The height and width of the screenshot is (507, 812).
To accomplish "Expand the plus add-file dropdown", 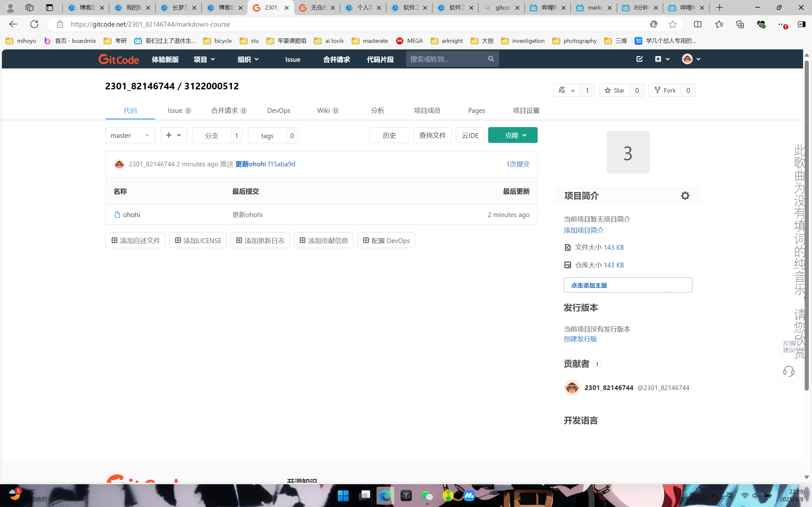I will click(x=174, y=135).
